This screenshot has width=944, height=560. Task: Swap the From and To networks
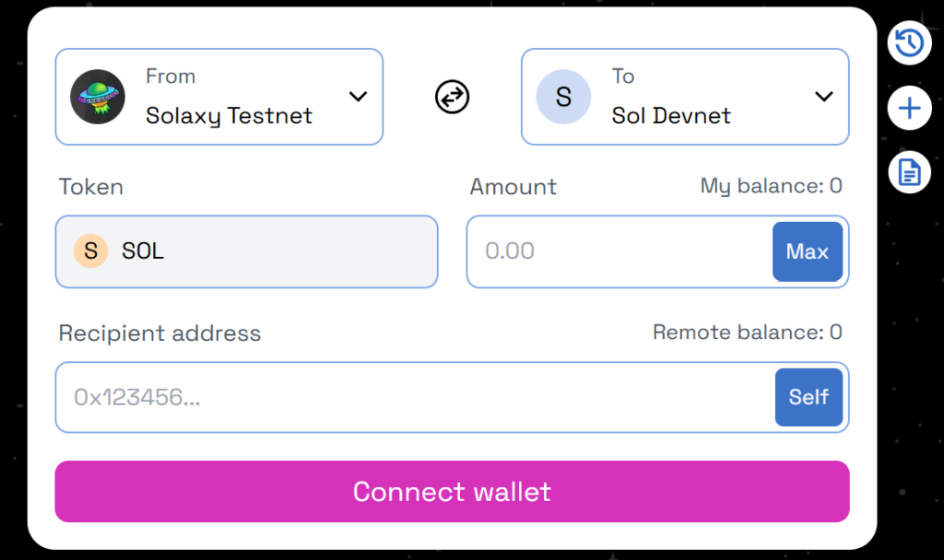tap(452, 97)
